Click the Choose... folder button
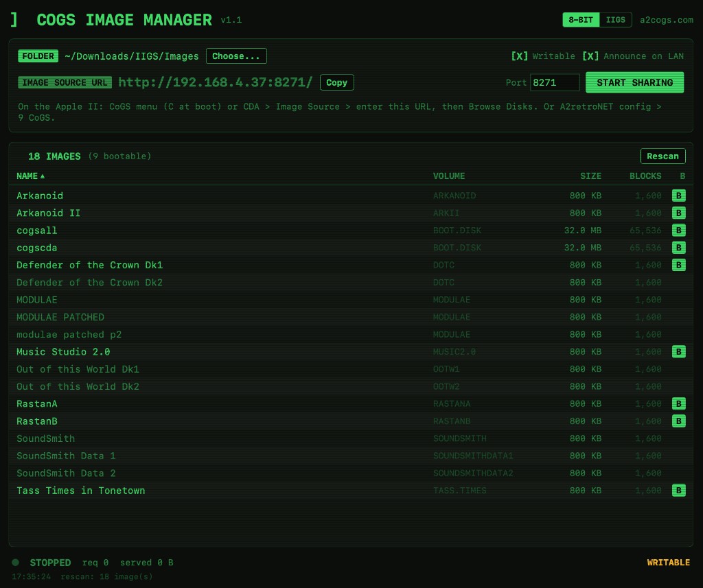703x588 pixels. click(236, 56)
